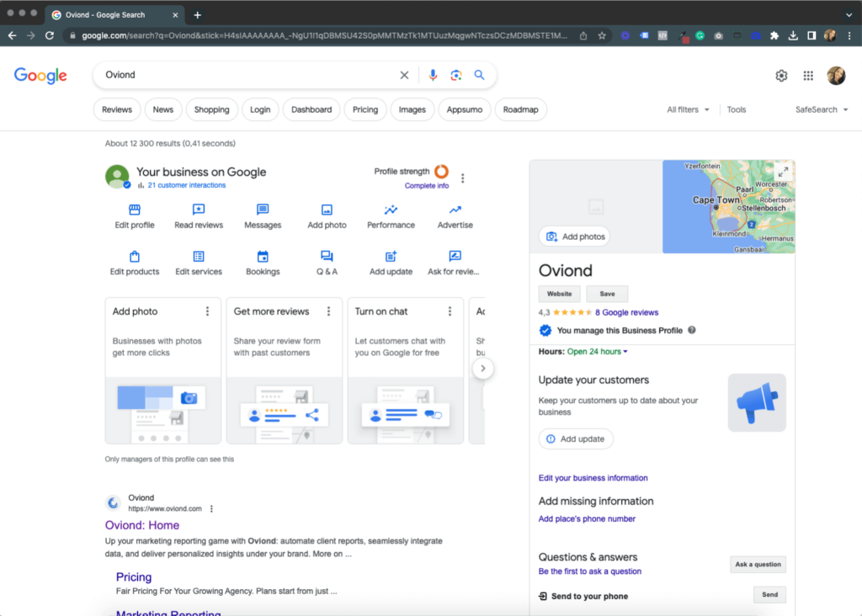Open Add photo card options menu
Screen dimensions: 862x616
pyautogui.click(x=207, y=311)
